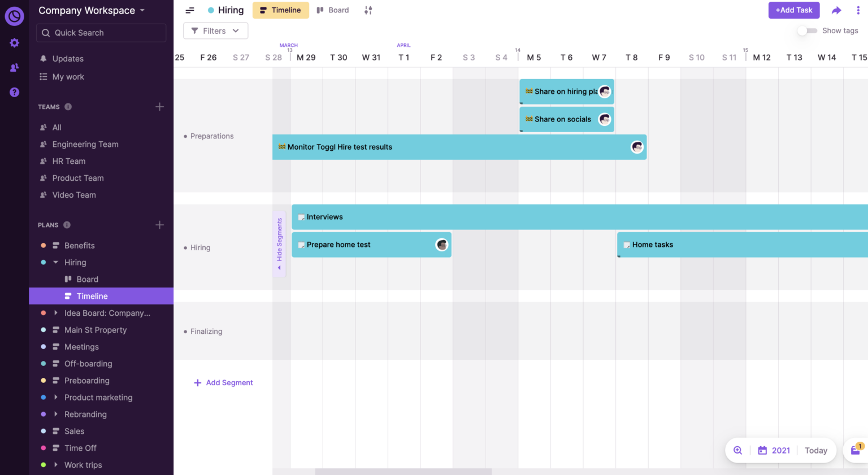Image resolution: width=868 pixels, height=475 pixels.
Task: Open the Interviews task bar
Action: click(325, 217)
